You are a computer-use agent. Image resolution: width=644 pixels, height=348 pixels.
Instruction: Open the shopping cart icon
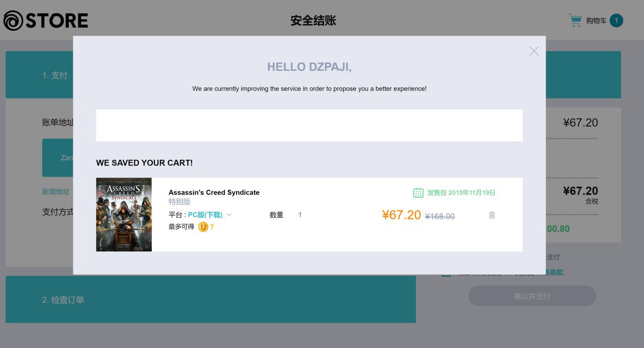[575, 21]
